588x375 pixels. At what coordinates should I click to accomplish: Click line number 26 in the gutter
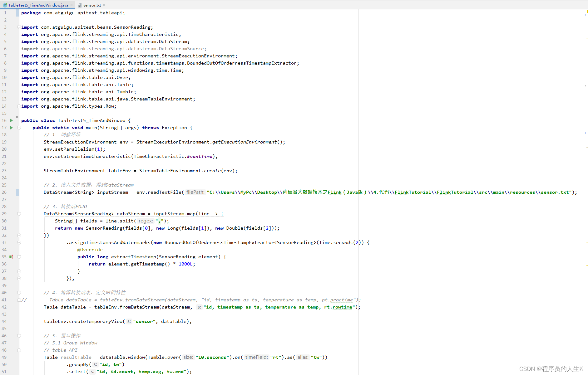click(4, 192)
